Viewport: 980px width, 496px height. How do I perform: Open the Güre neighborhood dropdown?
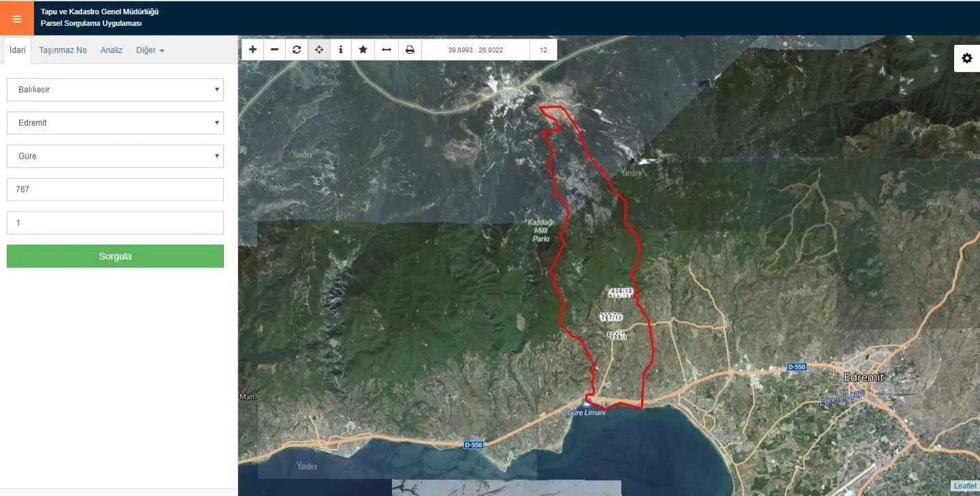click(x=115, y=156)
